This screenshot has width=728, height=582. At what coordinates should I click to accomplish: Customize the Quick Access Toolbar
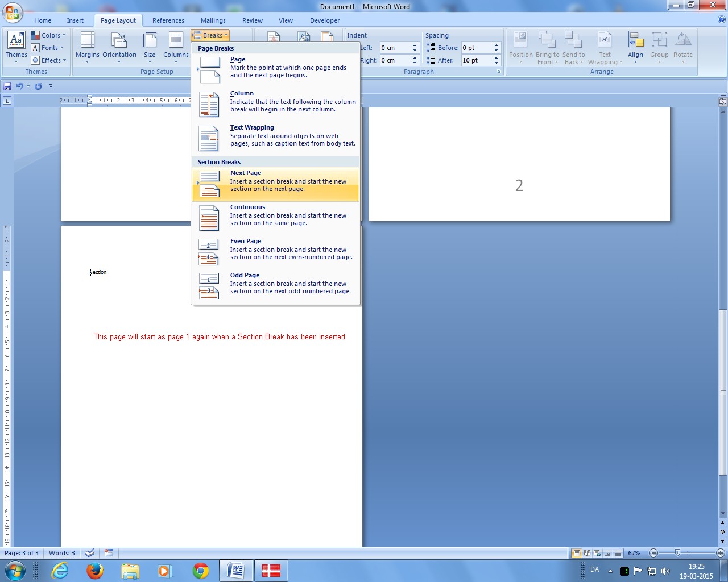tap(51, 86)
